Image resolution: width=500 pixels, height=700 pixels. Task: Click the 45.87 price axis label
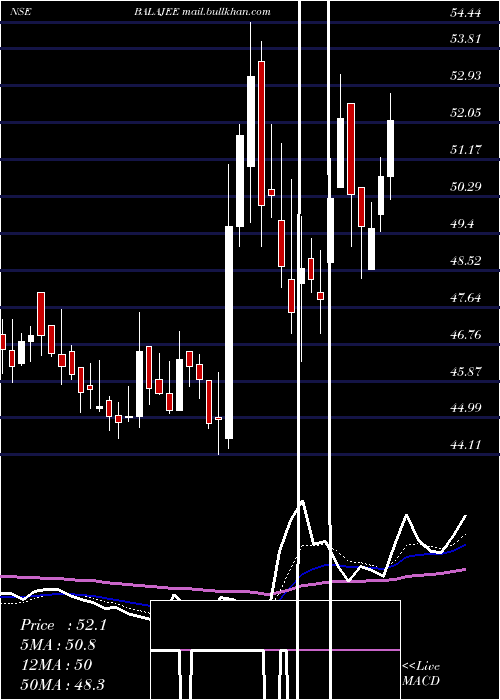tap(466, 371)
